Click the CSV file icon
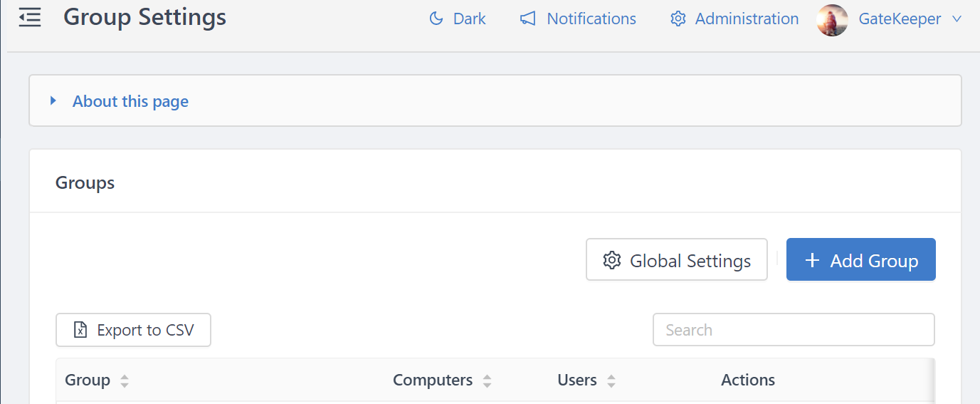Screen dimensions: 980x404 point(81,330)
